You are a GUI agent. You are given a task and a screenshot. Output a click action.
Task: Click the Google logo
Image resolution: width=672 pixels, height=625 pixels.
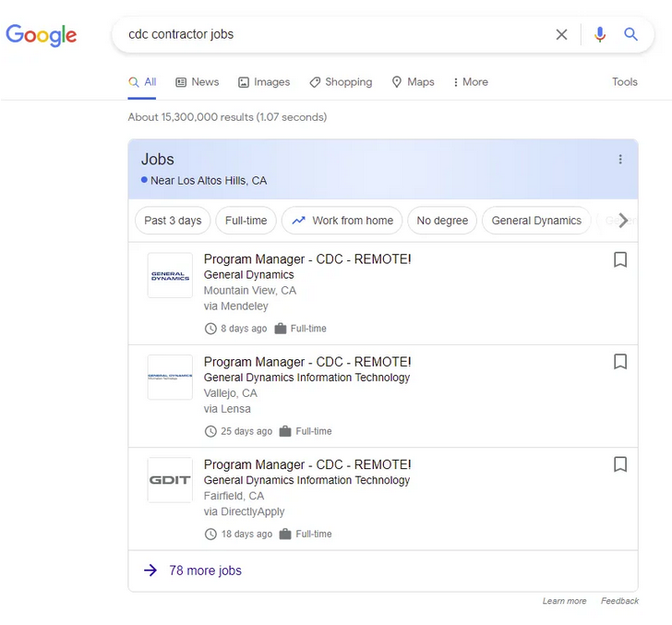pos(42,35)
